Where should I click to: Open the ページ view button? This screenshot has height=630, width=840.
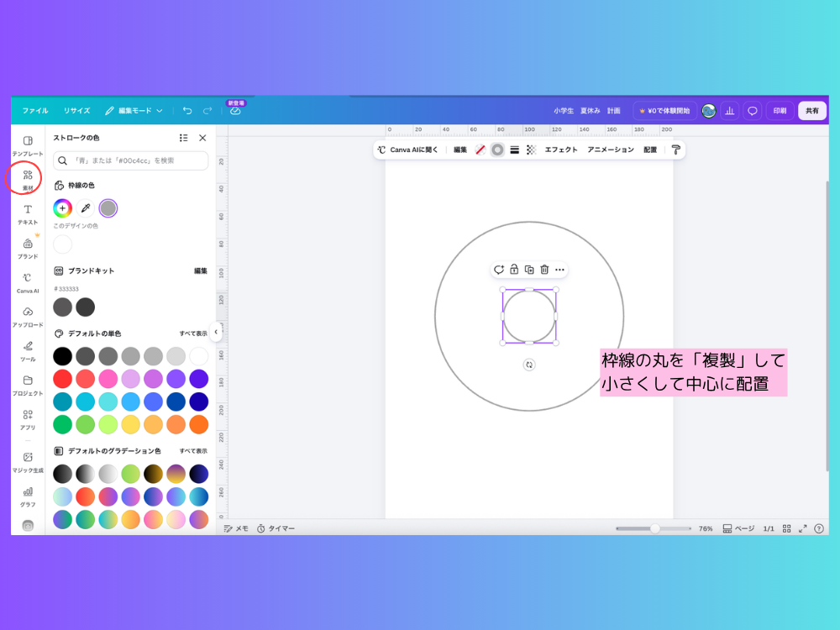pyautogui.click(x=738, y=528)
